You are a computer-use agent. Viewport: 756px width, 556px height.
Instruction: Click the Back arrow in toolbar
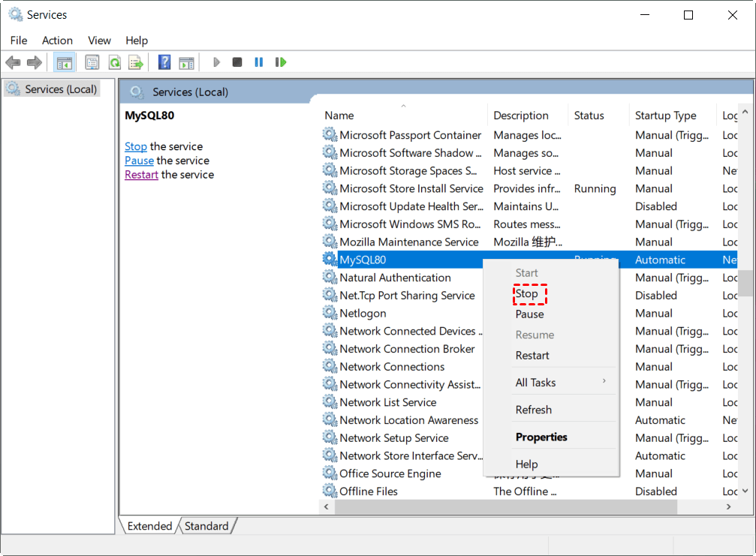[x=13, y=62]
